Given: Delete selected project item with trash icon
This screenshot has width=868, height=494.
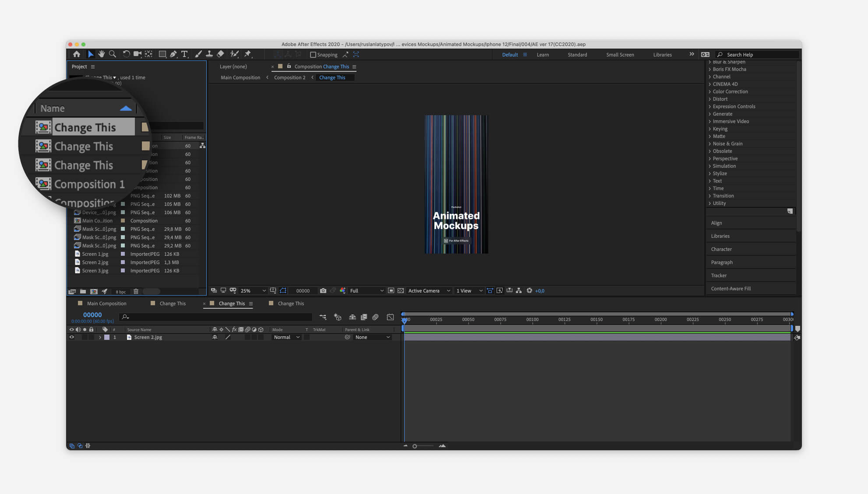Looking at the screenshot, I should (x=136, y=292).
